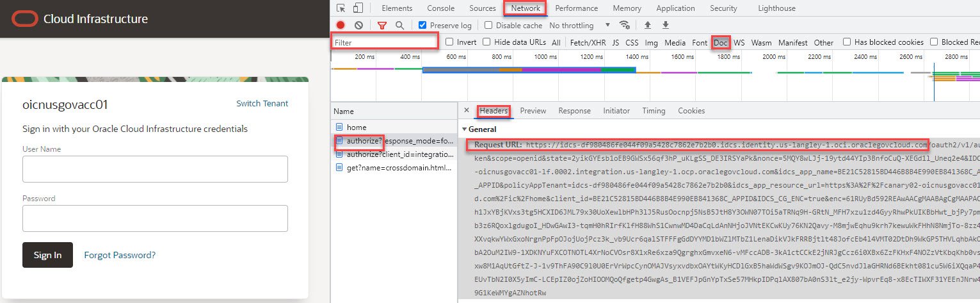980x303 pixels.
Task: Show the Response tab
Action: coord(575,111)
